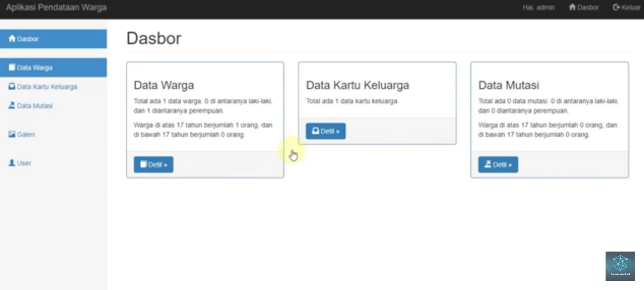Open Detil on the Data Kartu Keluarga card
This screenshot has height=290, width=644.
point(326,131)
